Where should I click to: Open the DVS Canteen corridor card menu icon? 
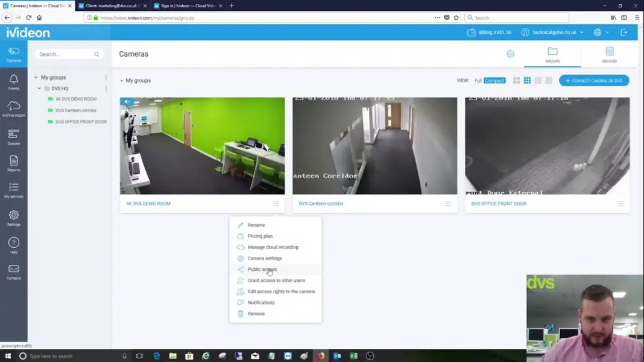448,203
